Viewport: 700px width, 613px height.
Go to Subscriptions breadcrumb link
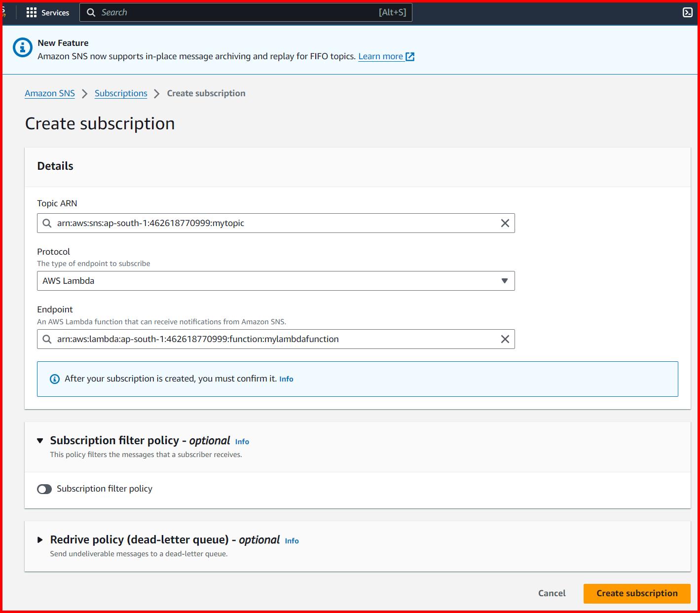click(x=121, y=93)
